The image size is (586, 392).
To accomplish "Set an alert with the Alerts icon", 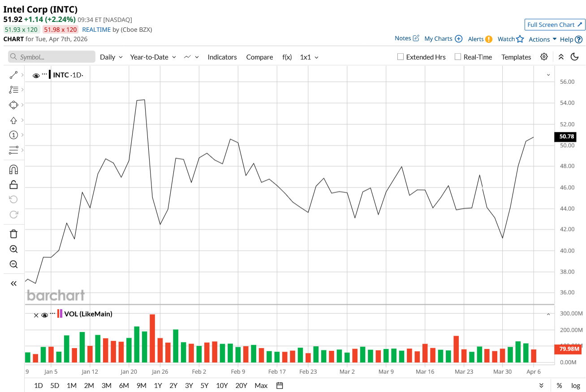I will [x=489, y=39].
